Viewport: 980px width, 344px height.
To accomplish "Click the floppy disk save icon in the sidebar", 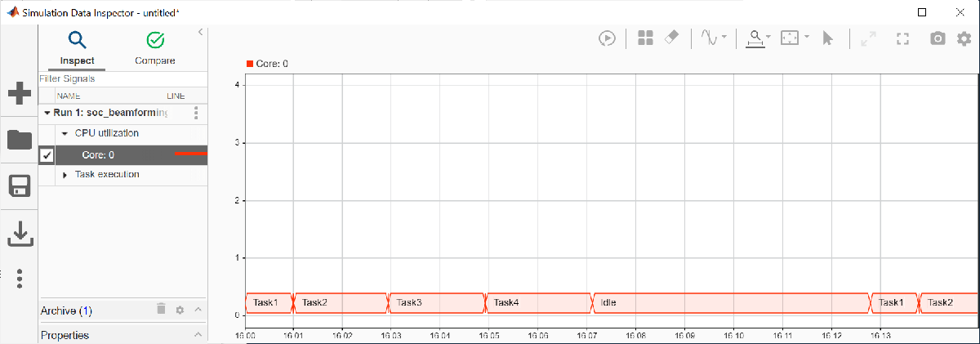I will (x=20, y=186).
